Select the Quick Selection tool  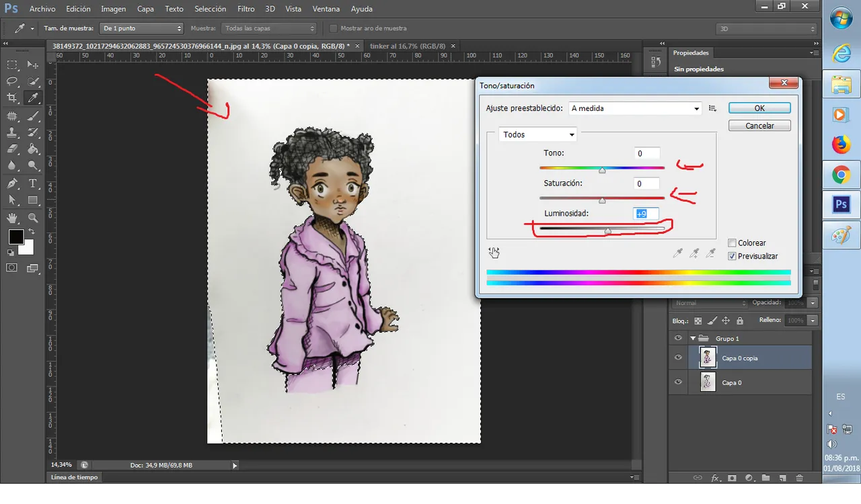pos(32,81)
